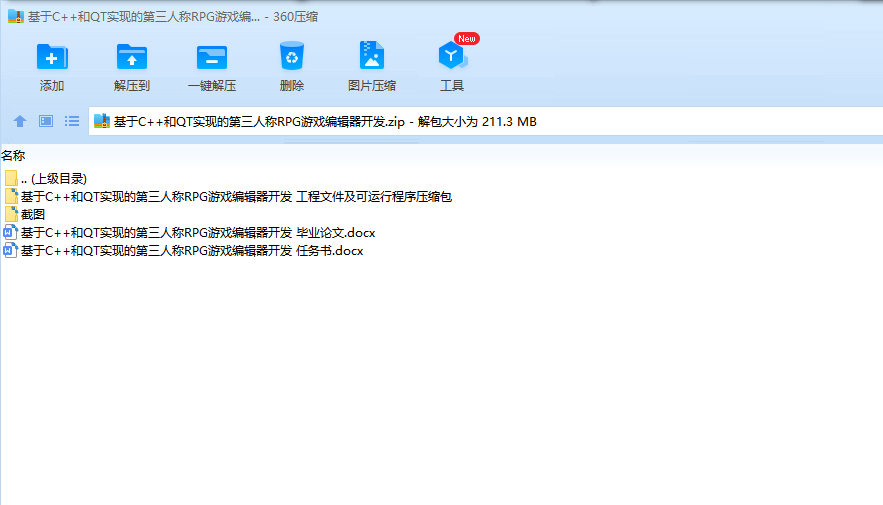Screen dimensions: 883x505
Task: Click the window title text 360压缩
Action: click(295, 17)
